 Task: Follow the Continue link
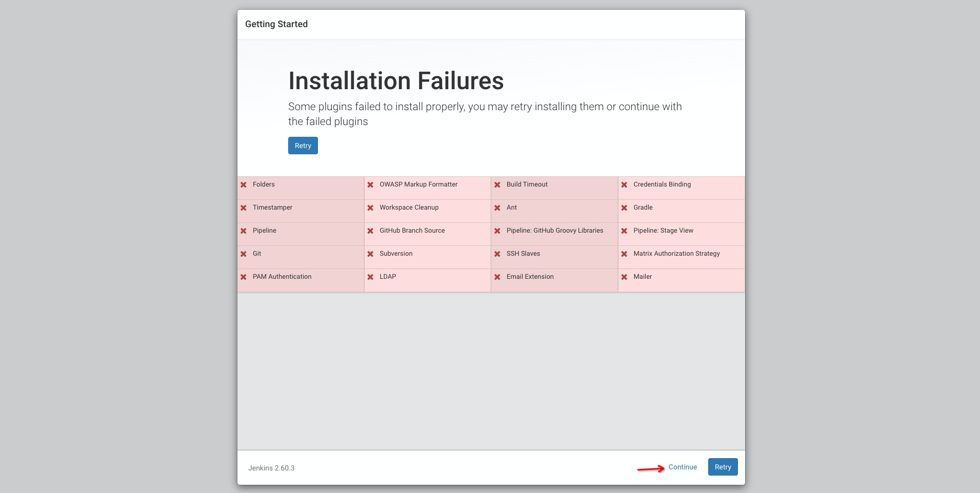tap(683, 467)
